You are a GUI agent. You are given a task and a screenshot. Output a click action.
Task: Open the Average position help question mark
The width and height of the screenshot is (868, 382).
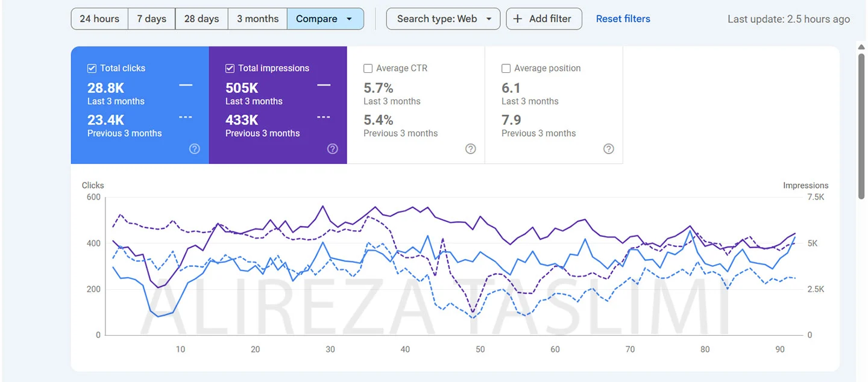click(x=609, y=149)
